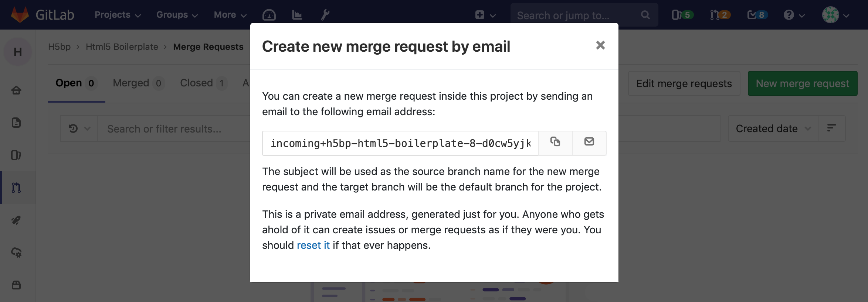Open the to-do list badge showing 8
The width and height of the screenshot is (868, 302).
point(757,15)
